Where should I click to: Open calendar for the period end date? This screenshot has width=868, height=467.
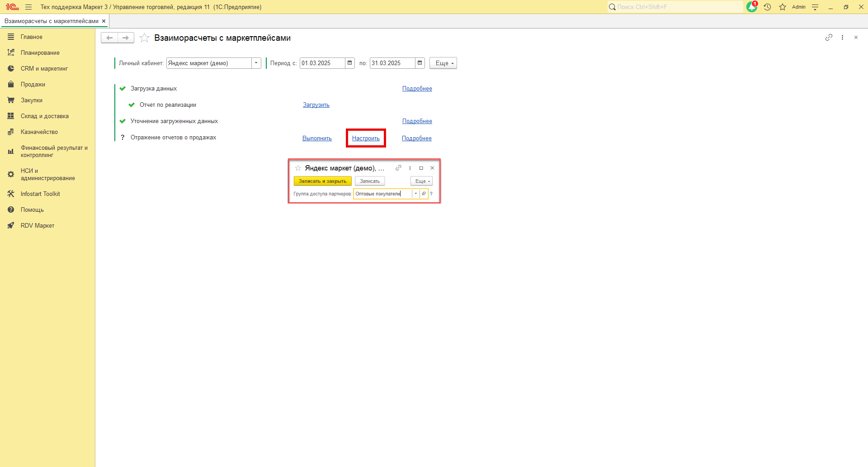coord(420,63)
